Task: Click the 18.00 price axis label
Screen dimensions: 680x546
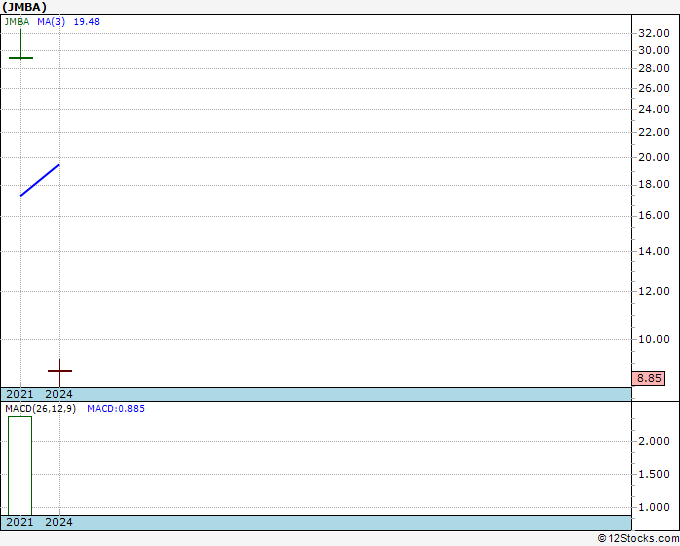Action: (654, 184)
